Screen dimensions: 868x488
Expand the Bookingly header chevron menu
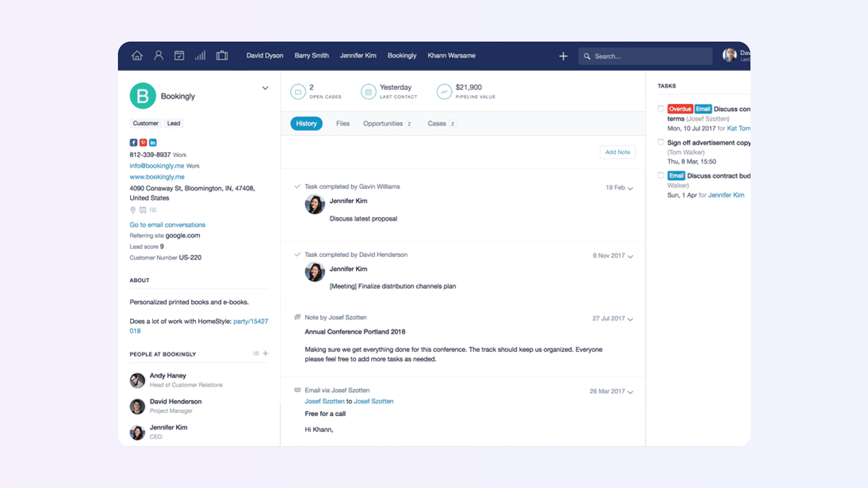pyautogui.click(x=265, y=88)
